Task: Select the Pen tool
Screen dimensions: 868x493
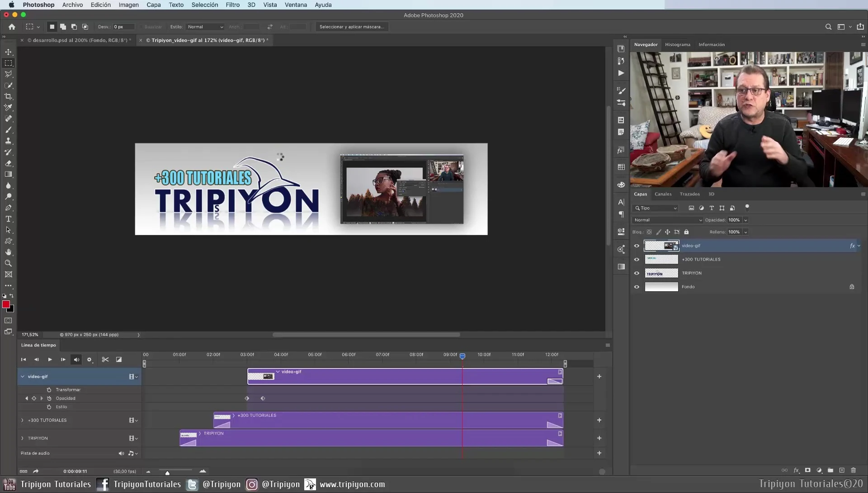Action: click(9, 208)
